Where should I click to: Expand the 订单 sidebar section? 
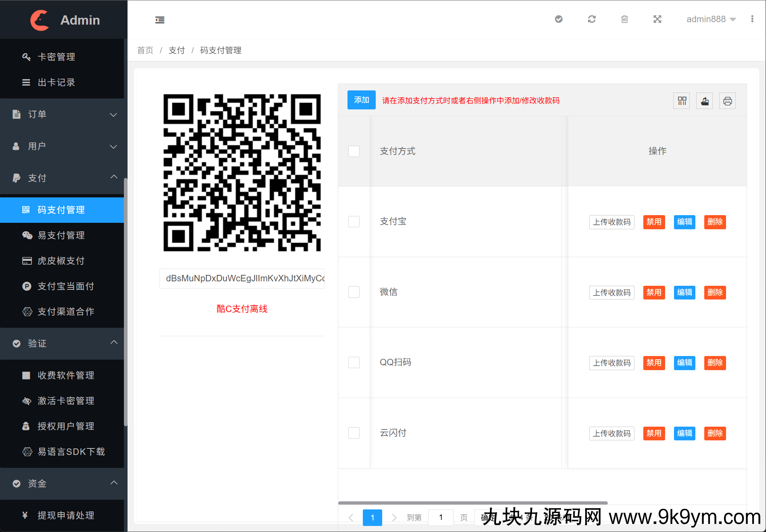[x=62, y=115]
